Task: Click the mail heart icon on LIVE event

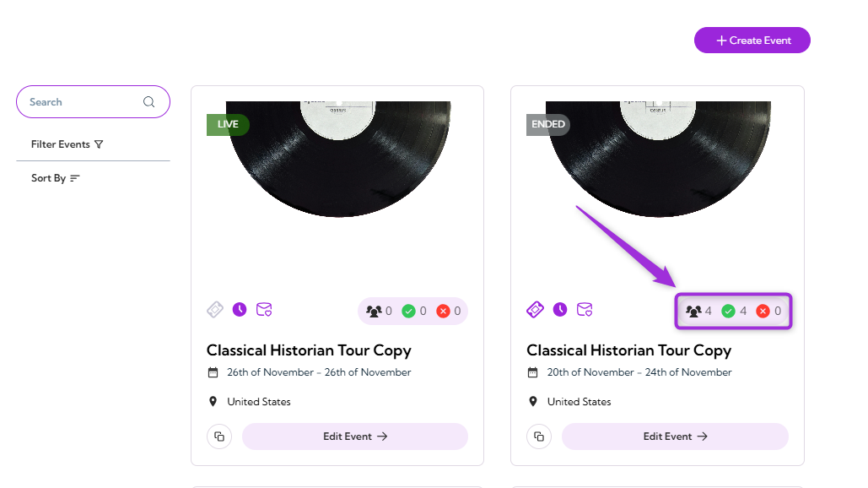Action: click(264, 310)
